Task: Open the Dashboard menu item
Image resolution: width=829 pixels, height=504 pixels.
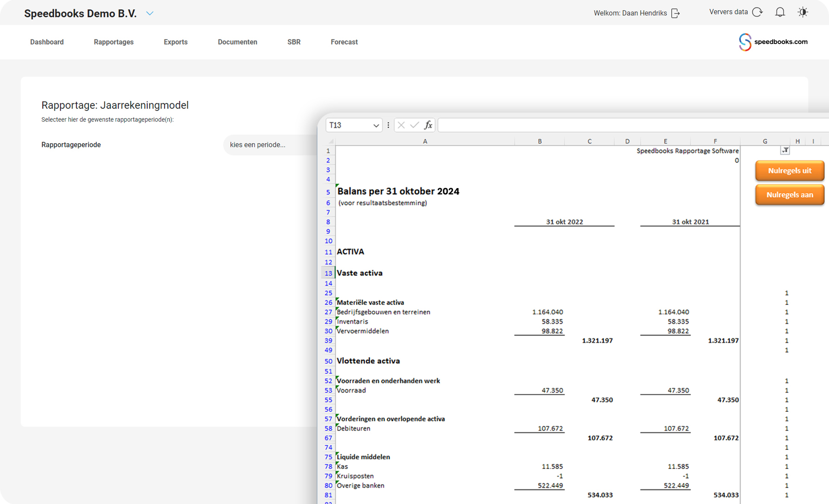Action: pyautogui.click(x=47, y=42)
